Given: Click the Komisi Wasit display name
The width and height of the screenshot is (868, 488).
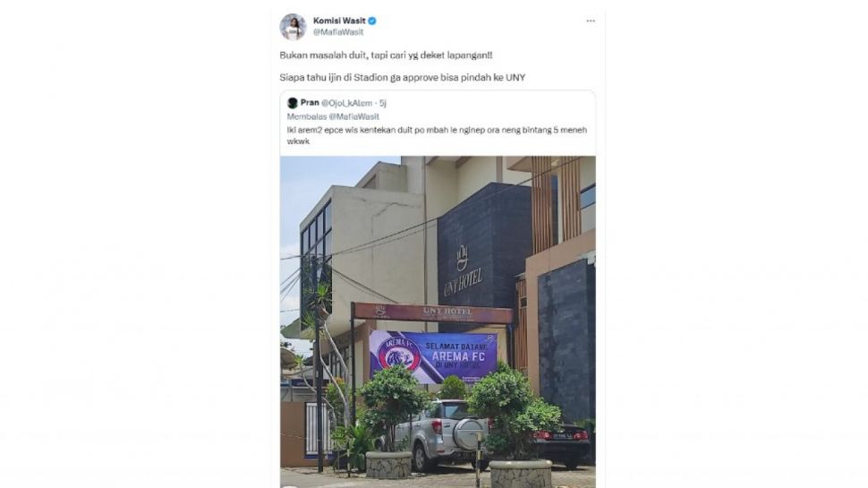Looking at the screenshot, I should (339, 21).
